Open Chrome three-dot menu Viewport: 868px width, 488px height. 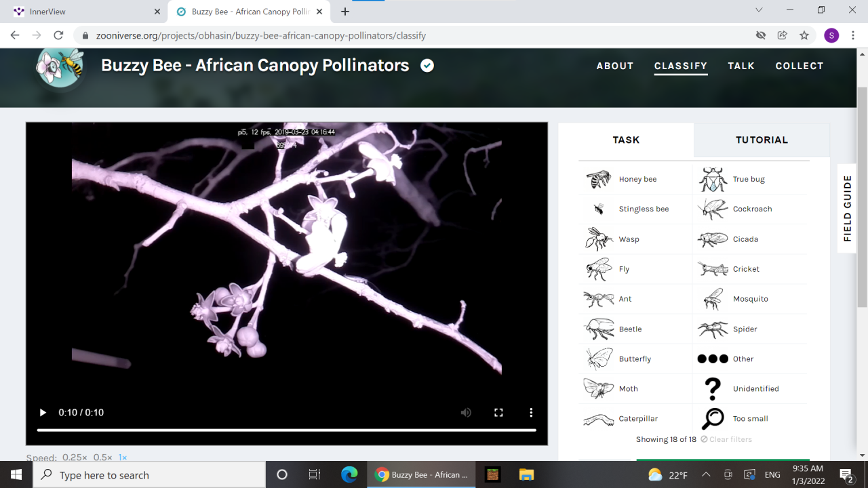pyautogui.click(x=853, y=35)
